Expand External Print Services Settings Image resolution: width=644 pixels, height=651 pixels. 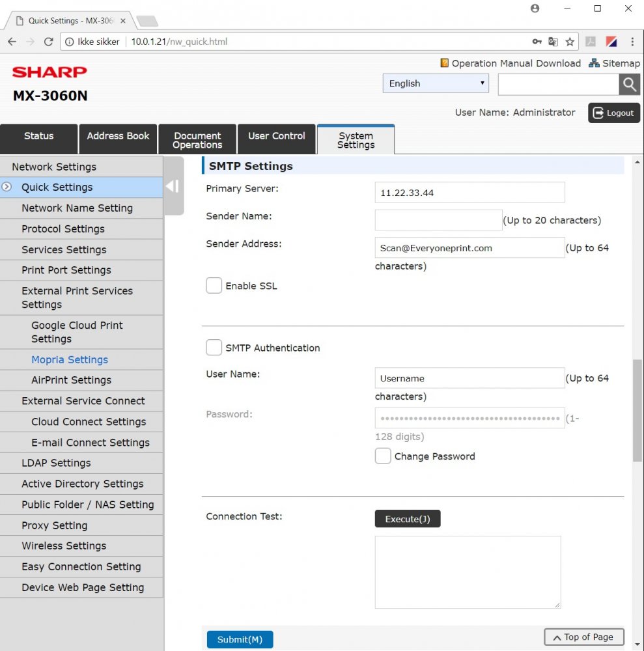[x=77, y=298]
